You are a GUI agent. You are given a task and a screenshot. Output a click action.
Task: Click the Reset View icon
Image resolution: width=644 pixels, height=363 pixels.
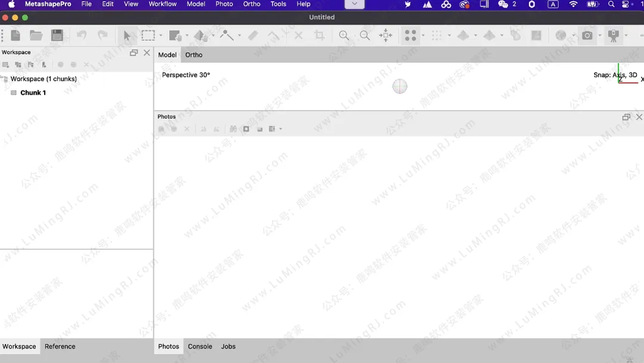coord(386,36)
